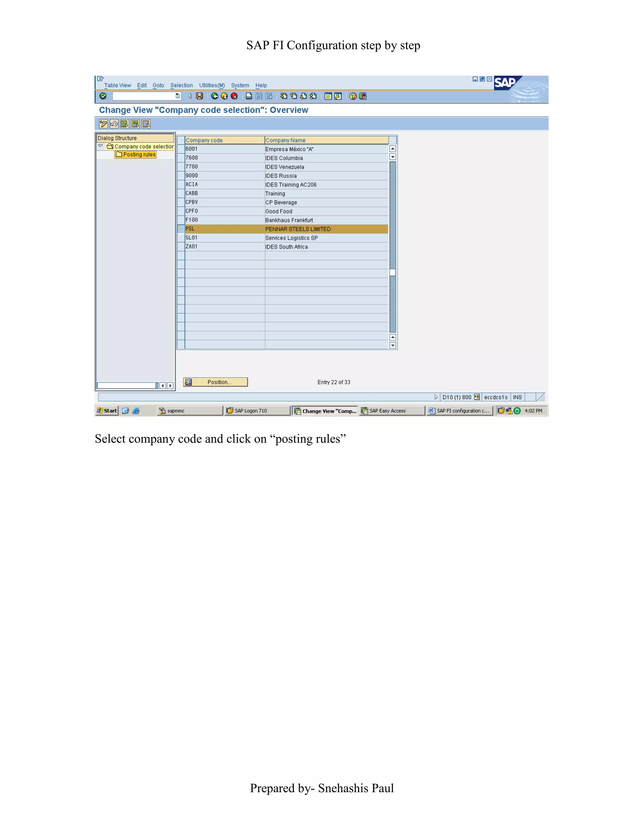
Task: Open SAP FI configuration Word document taskbar item
Action: point(460,411)
